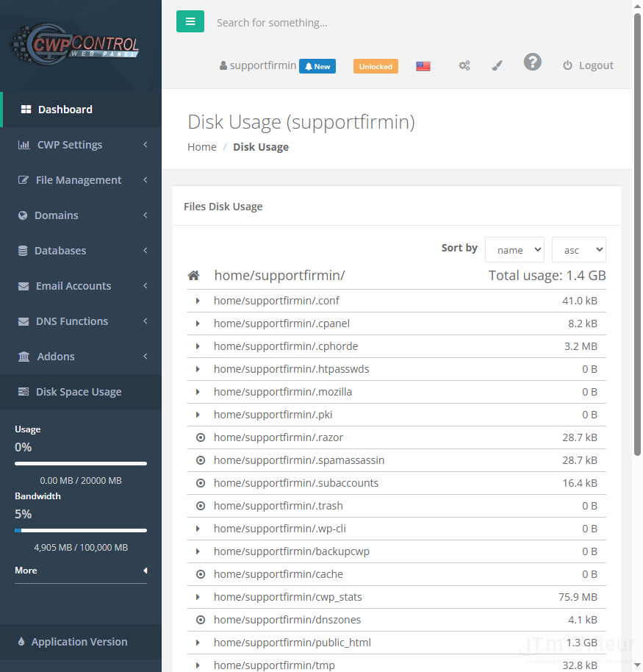The height and width of the screenshot is (672, 643).
Task: Expand the .cphorde folder arrow
Action: click(198, 346)
